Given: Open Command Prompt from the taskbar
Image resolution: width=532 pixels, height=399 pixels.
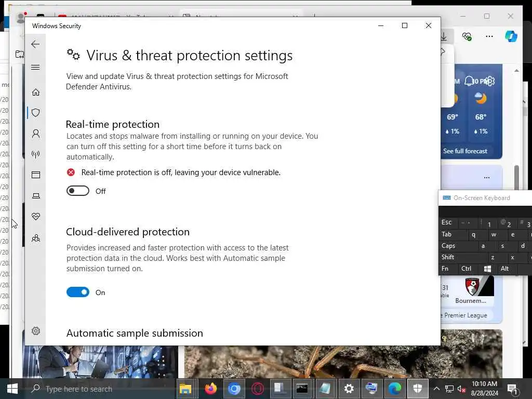Looking at the screenshot, I should click(302, 389).
